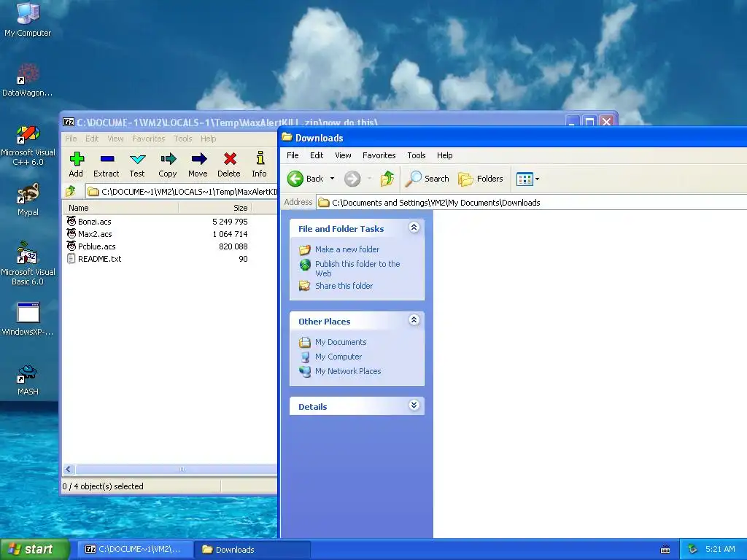This screenshot has width=747, height=560.
Task: Click the My Computer desktop icon
Action: [28, 19]
